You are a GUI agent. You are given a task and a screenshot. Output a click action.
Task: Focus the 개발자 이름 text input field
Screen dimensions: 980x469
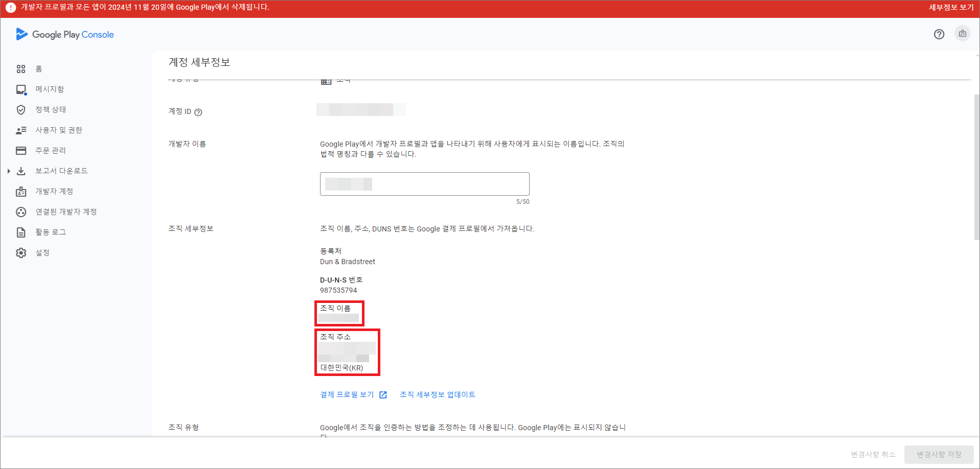[425, 184]
